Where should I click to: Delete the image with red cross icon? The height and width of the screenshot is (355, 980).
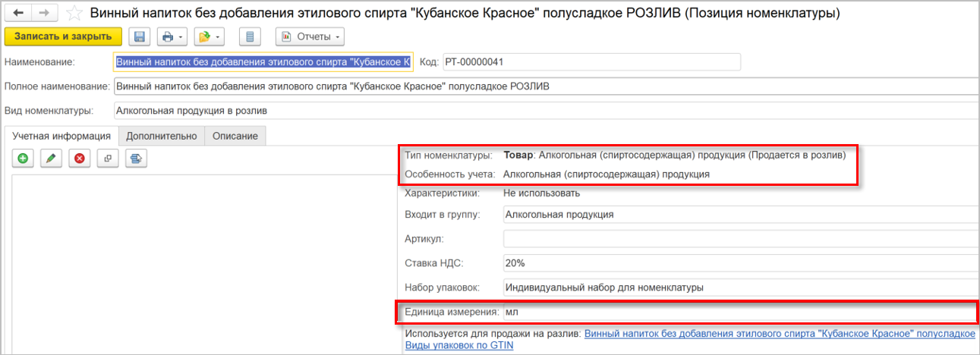point(79,159)
